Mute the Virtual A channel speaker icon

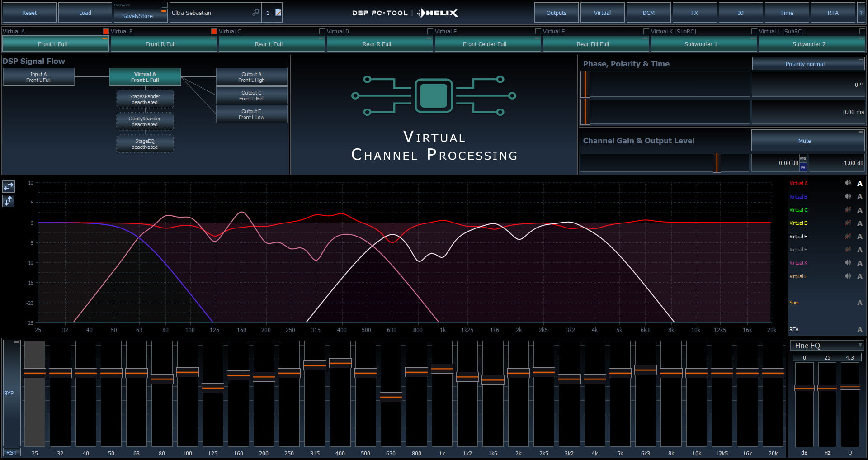point(848,183)
